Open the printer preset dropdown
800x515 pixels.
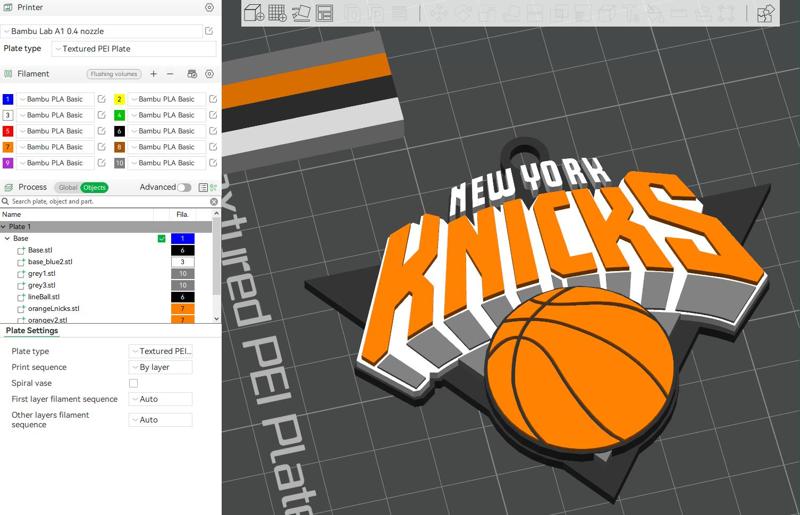pos(101,31)
